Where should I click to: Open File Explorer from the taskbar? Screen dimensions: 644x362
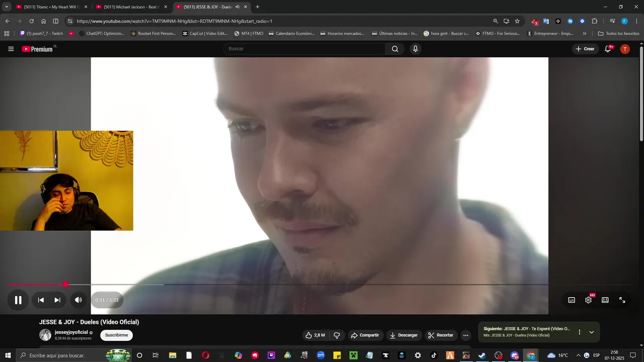click(172, 355)
